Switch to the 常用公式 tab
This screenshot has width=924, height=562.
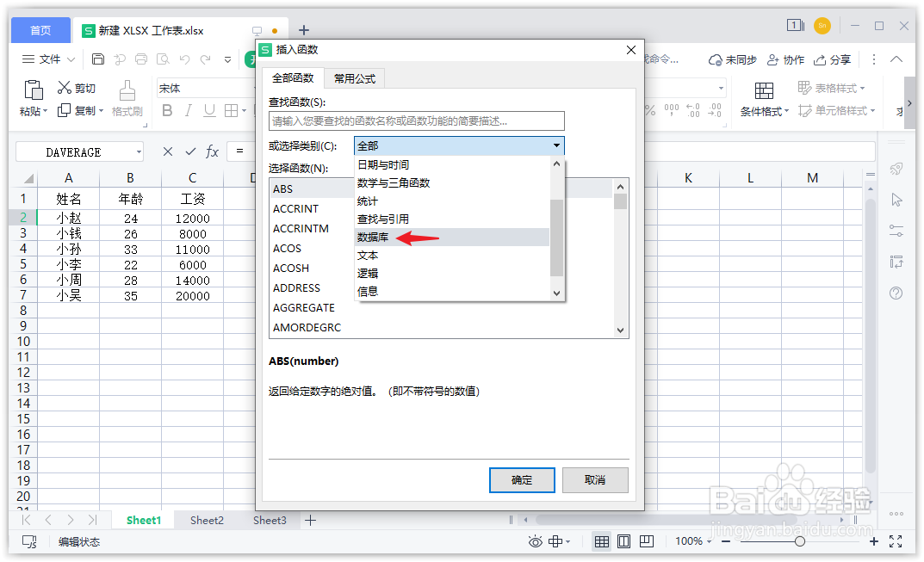tap(354, 77)
